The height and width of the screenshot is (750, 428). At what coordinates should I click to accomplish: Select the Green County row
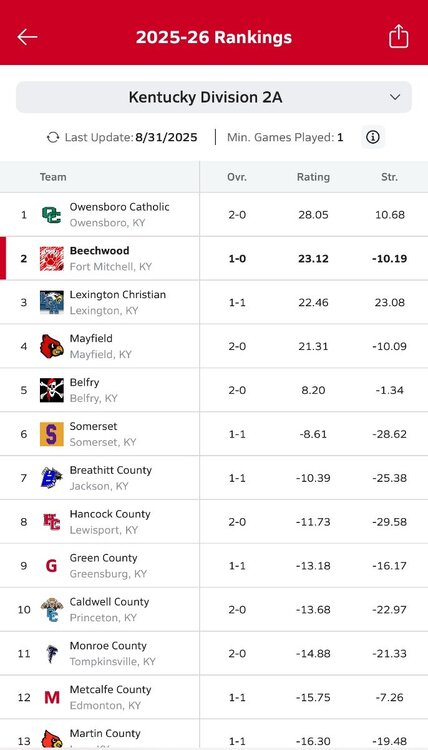tap(214, 566)
